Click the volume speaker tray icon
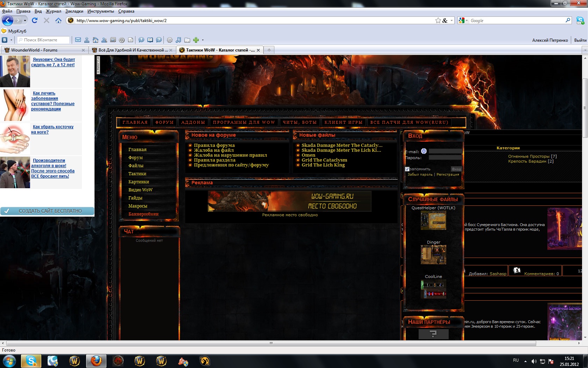Viewport: 588px width, 368px height. 534,361
